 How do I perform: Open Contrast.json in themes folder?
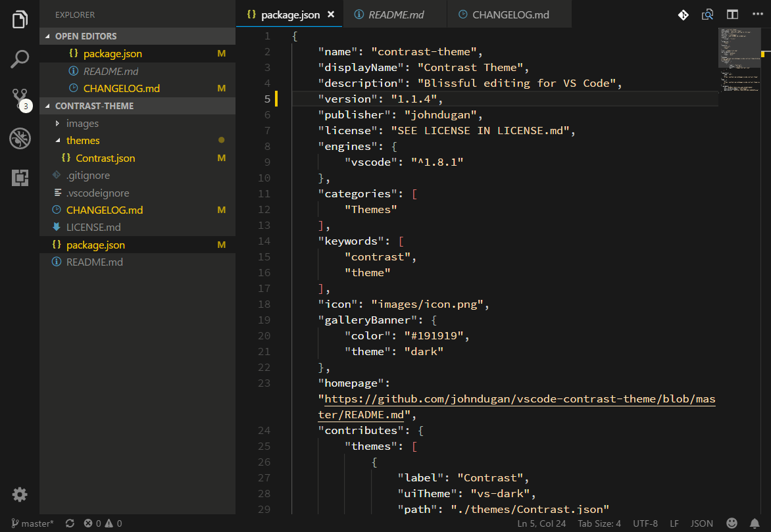coord(137,158)
